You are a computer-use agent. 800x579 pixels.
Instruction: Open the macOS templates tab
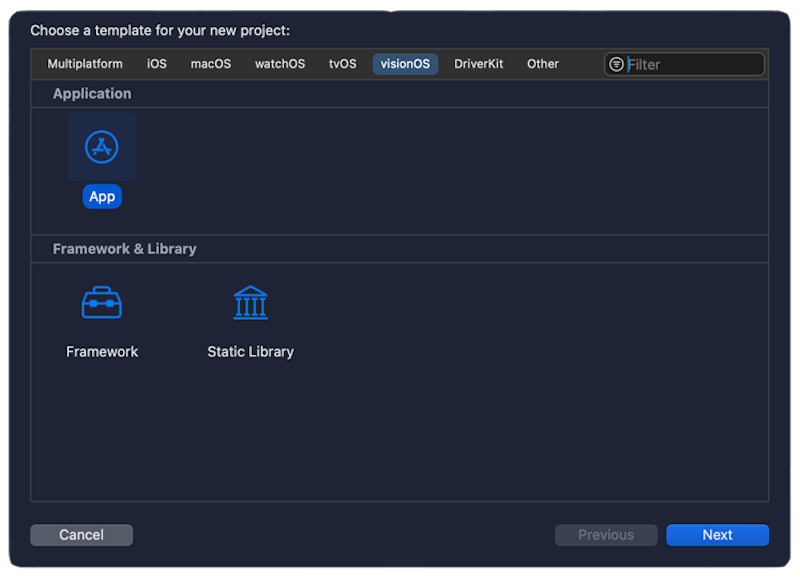coord(211,63)
